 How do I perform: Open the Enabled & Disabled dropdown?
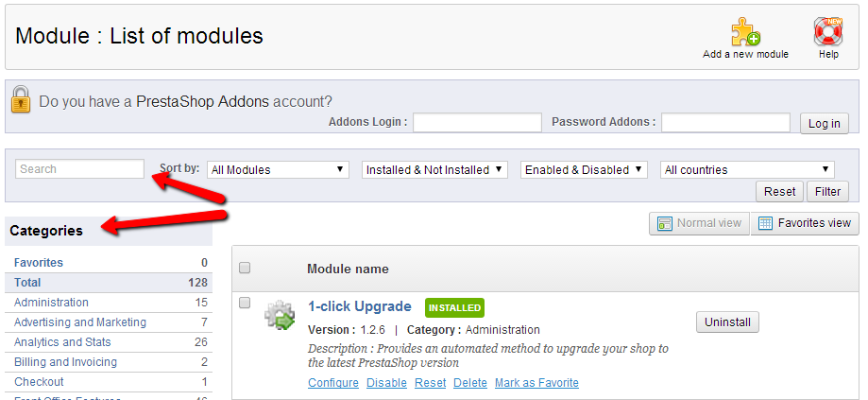(584, 170)
